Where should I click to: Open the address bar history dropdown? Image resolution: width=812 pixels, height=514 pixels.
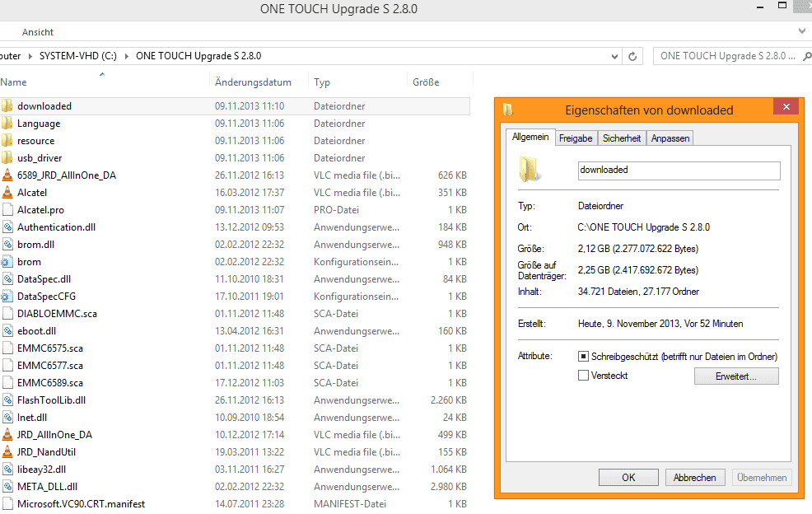[x=614, y=57]
